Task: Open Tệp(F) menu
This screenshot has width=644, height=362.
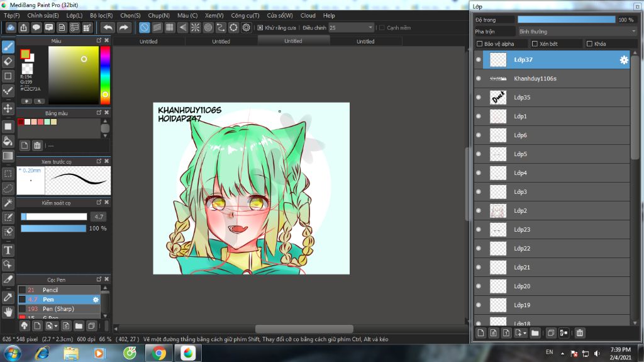Action: tap(12, 15)
